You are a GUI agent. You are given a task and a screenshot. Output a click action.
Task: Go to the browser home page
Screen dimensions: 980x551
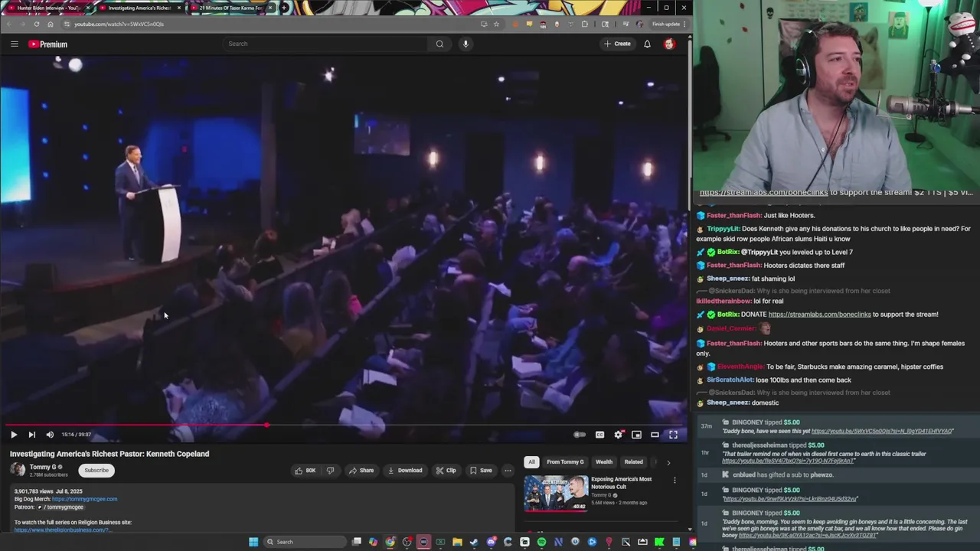51,24
